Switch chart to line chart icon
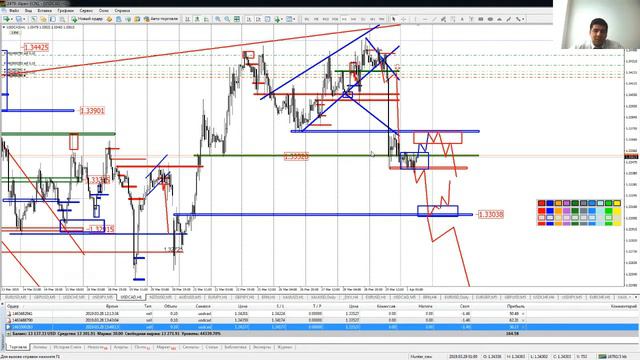The image size is (640, 360). (x=206, y=19)
